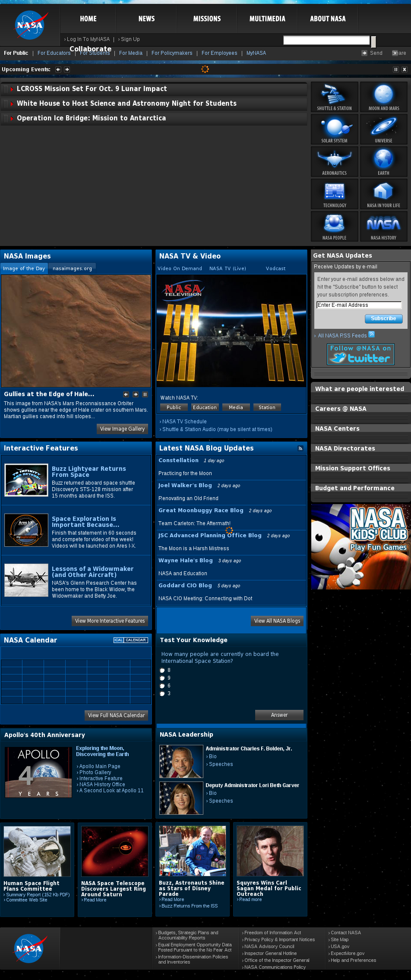Screen dimensions: 411x980
Task: Go to previous upcoming event arrow
Action: pos(58,69)
